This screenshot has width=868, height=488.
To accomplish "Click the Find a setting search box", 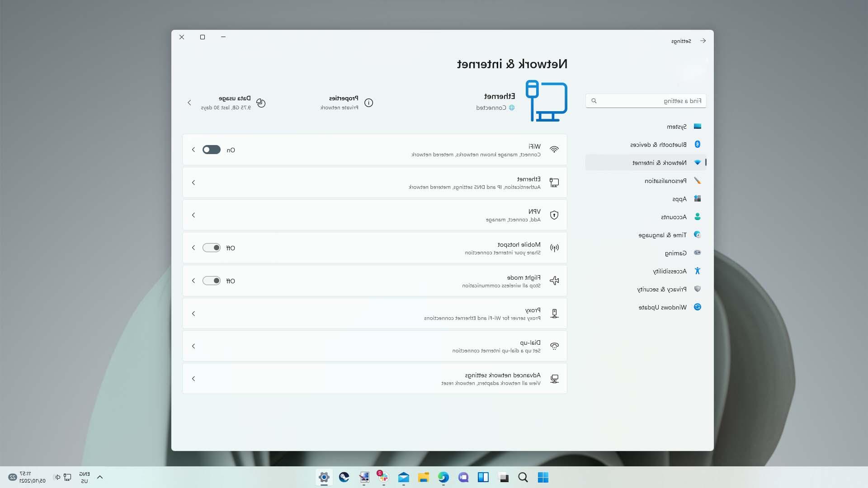I will coord(646,100).
